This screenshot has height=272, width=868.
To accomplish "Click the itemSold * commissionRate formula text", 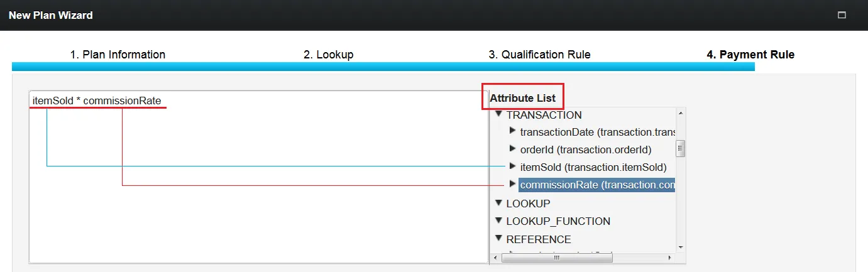I will (x=97, y=101).
